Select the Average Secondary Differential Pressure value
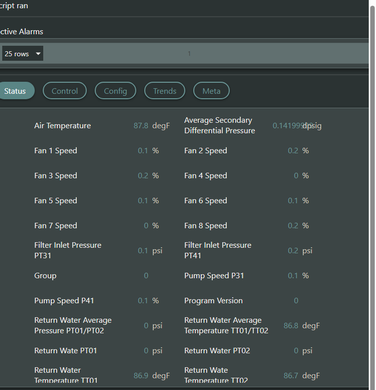 pos(287,126)
